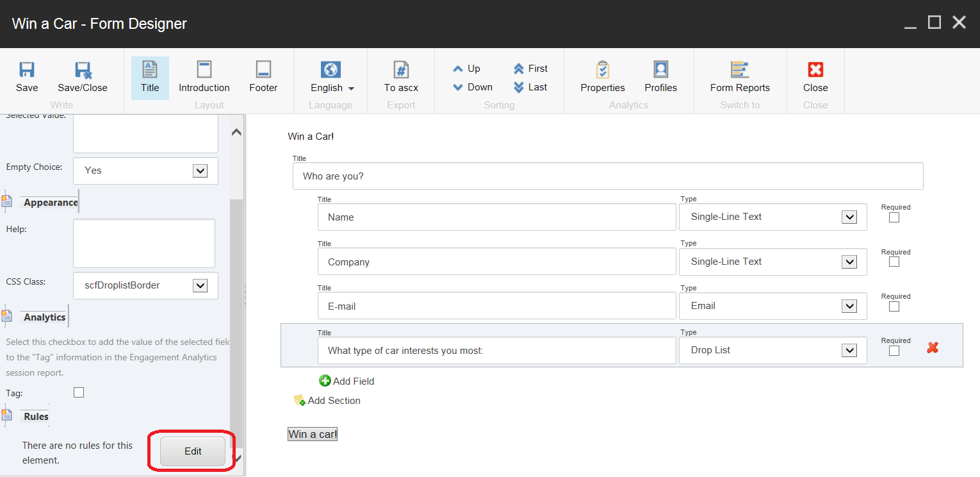980x477 pixels.
Task: Select the Footer layout icon
Action: tap(263, 71)
